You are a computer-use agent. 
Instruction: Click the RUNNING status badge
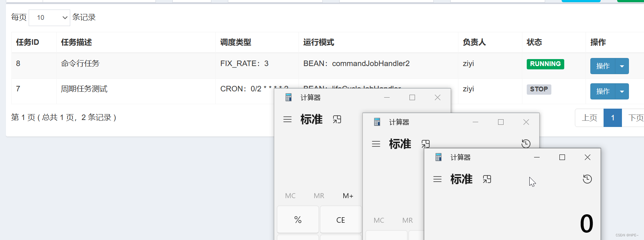point(545,64)
